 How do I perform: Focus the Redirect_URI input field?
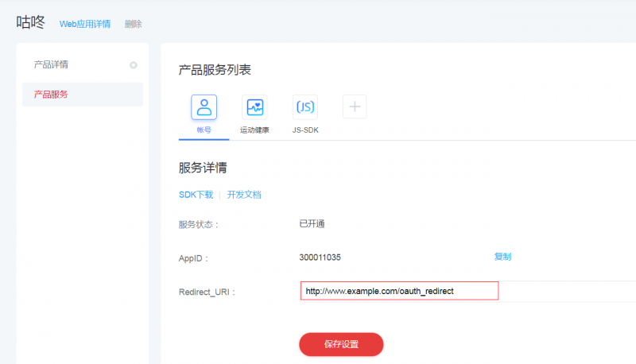click(x=399, y=291)
